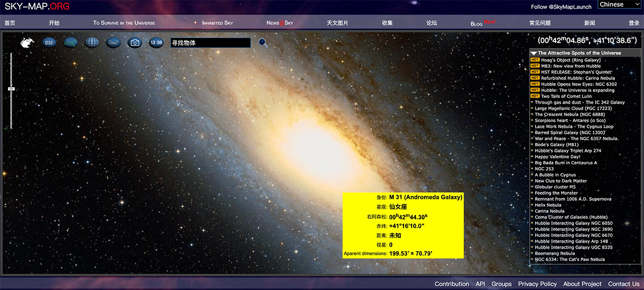Select Large Magellanic Cloud (PGC 17223)
644x290 pixels.
point(573,108)
